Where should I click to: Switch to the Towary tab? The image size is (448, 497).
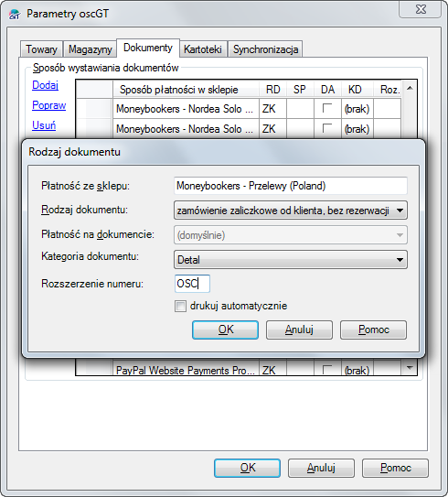click(x=41, y=49)
